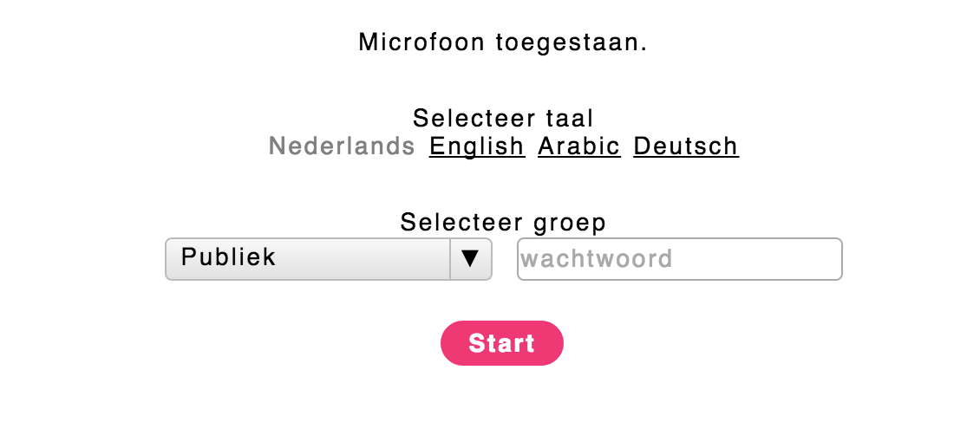
Task: Select Nederlands as the language
Action: (x=343, y=146)
